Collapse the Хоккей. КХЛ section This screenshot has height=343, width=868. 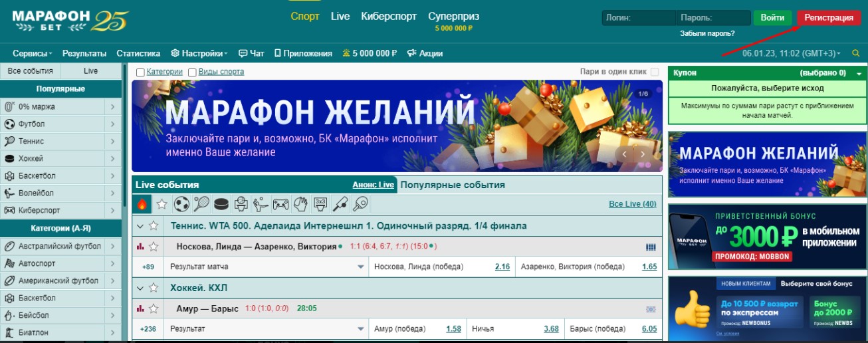(140, 288)
